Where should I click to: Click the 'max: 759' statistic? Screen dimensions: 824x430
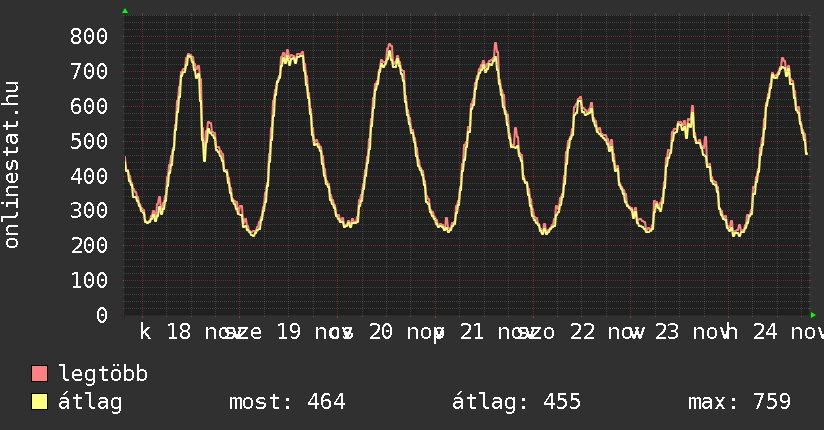(739, 402)
